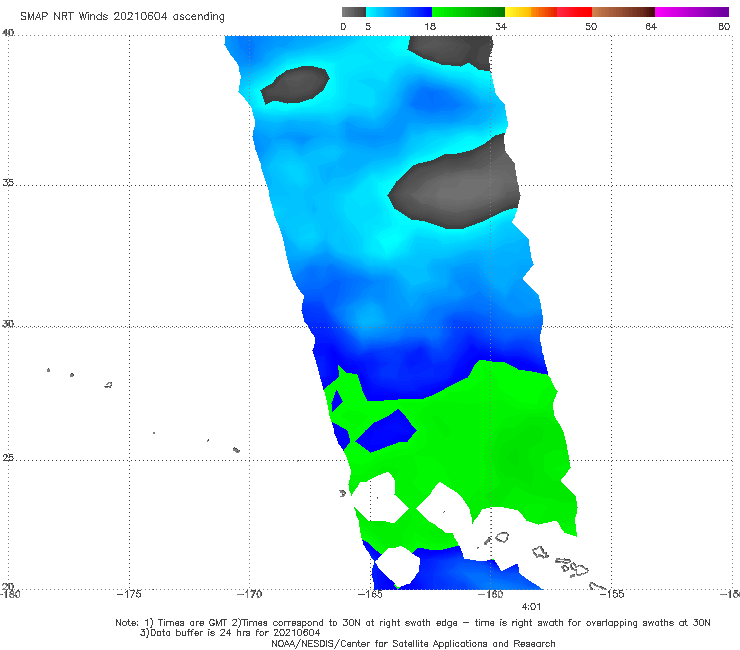Click the Kauai island outline near -160
This screenshot has width=740, height=650.
point(501,537)
